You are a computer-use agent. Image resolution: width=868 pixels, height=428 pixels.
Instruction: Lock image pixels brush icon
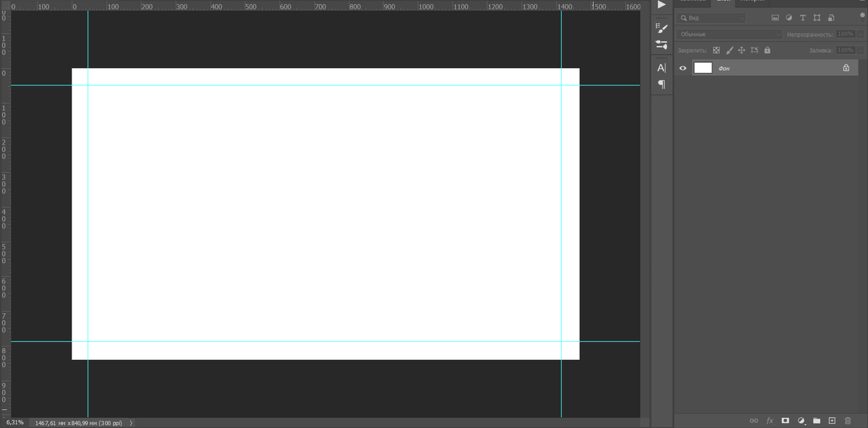pos(729,50)
